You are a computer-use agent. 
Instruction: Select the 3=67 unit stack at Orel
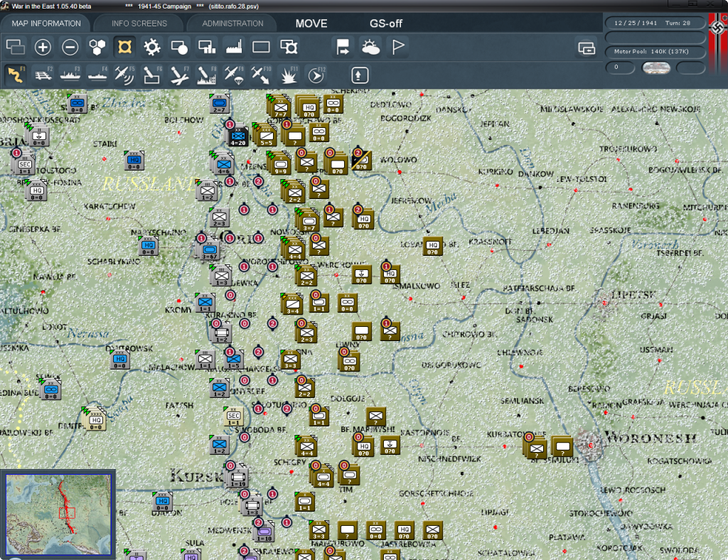click(209, 251)
